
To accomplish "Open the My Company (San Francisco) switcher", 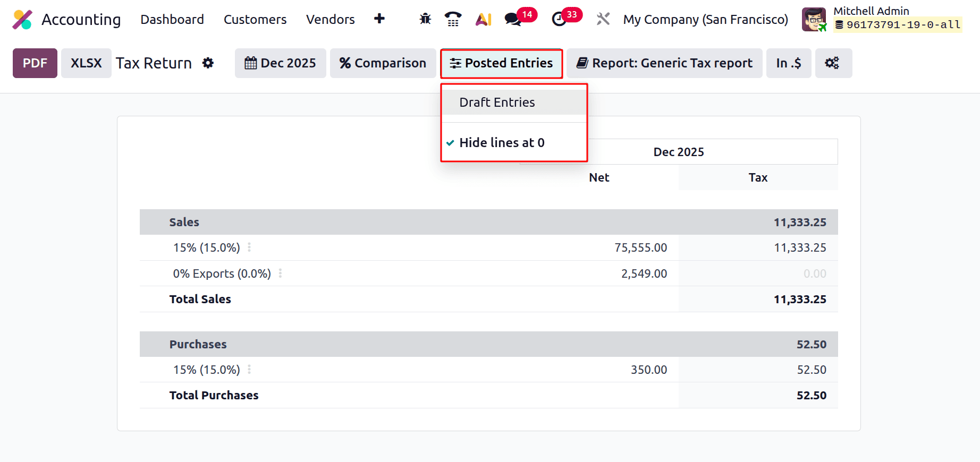I will pos(705,20).
